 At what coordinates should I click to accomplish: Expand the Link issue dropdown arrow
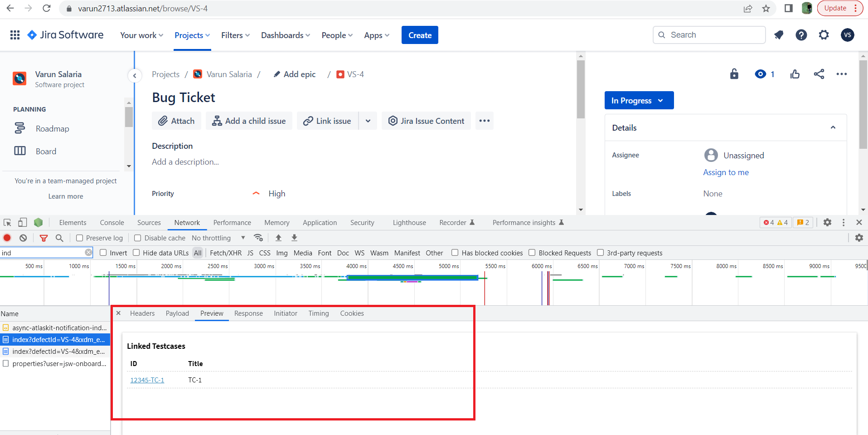click(368, 121)
